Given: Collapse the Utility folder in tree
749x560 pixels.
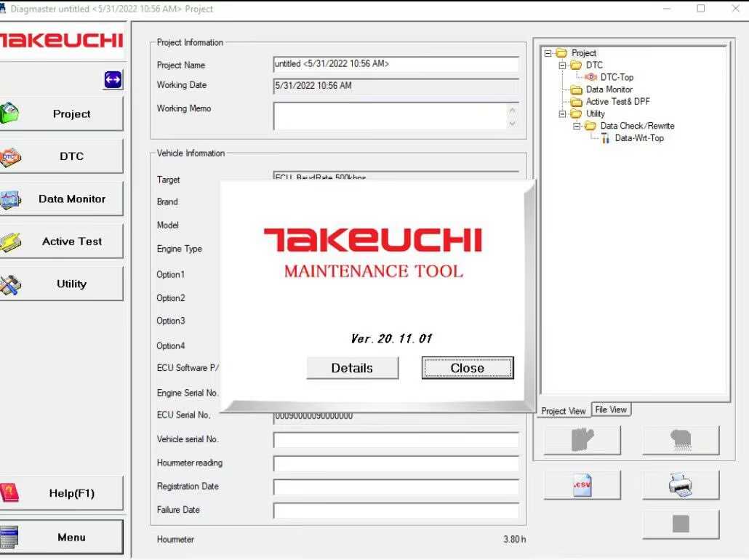Looking at the screenshot, I should pyautogui.click(x=563, y=114).
